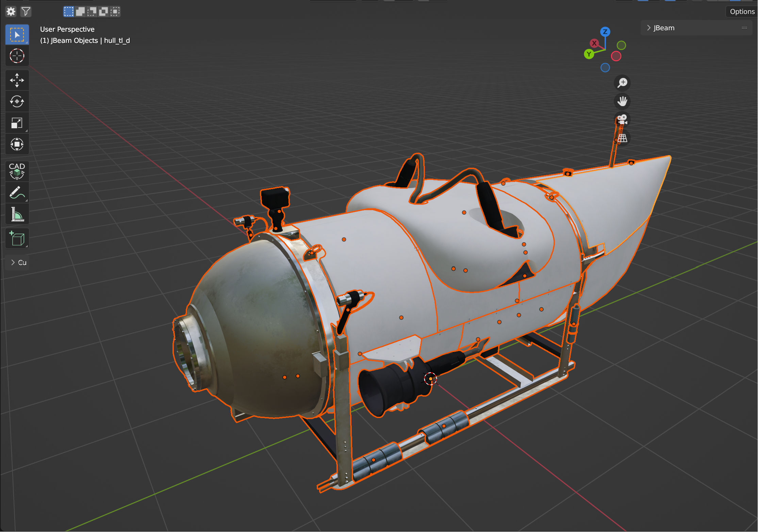Toggle the camera view button
The width and height of the screenshot is (758, 532).
622,120
